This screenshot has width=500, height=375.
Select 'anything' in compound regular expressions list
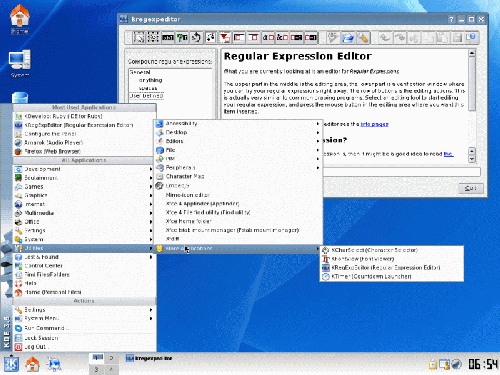click(151, 80)
